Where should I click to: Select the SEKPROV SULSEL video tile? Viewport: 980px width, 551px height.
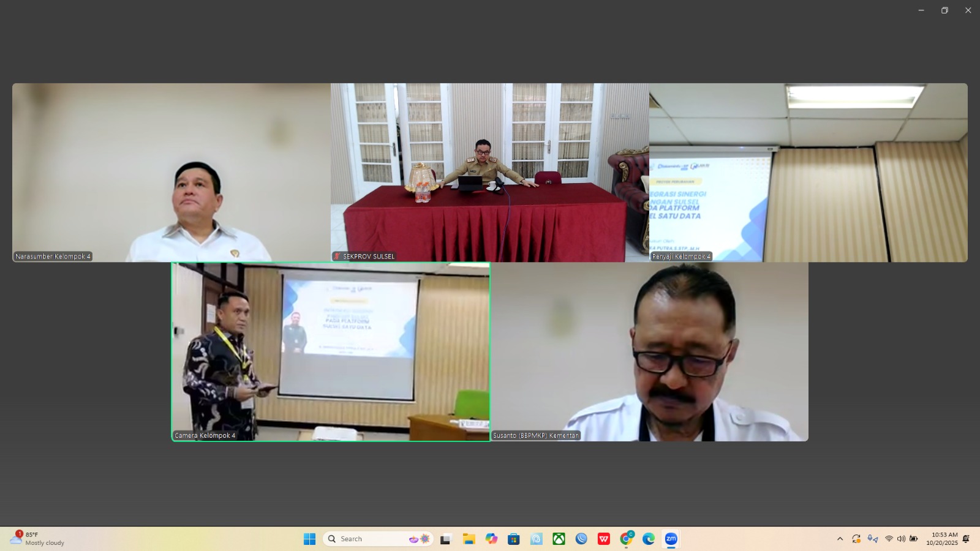[489, 172]
